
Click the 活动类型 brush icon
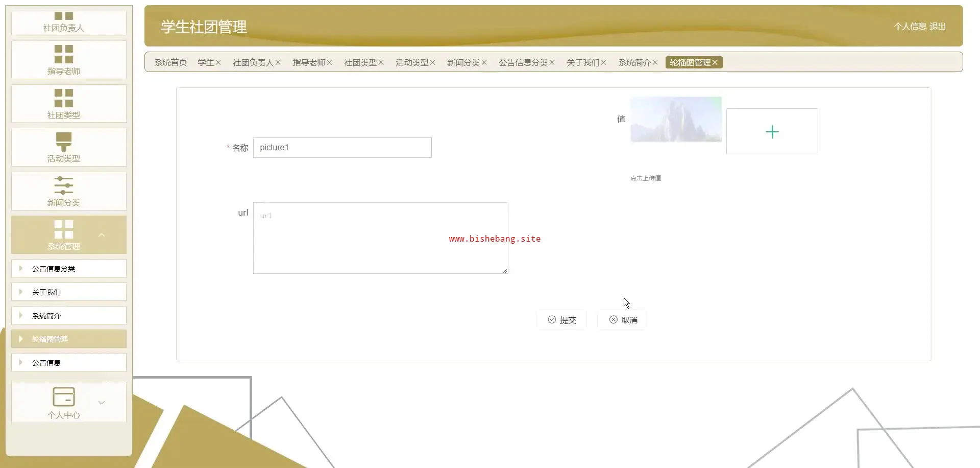pos(64,142)
